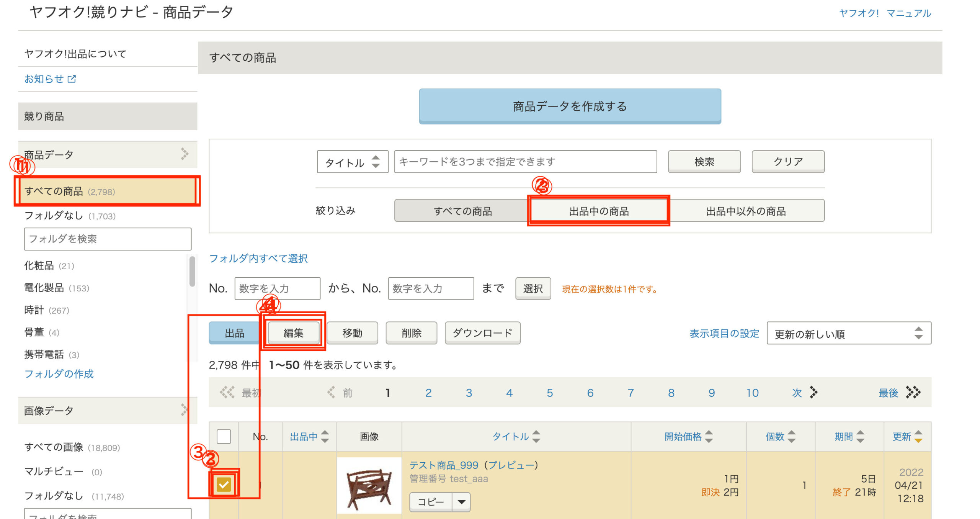980x519 pixels.
Task: Click the コピー button
Action: coord(431,502)
